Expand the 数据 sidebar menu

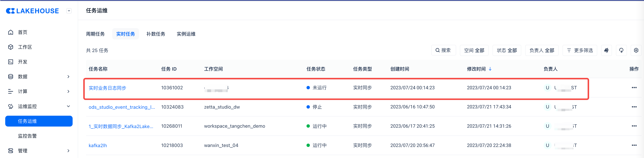[x=39, y=77]
